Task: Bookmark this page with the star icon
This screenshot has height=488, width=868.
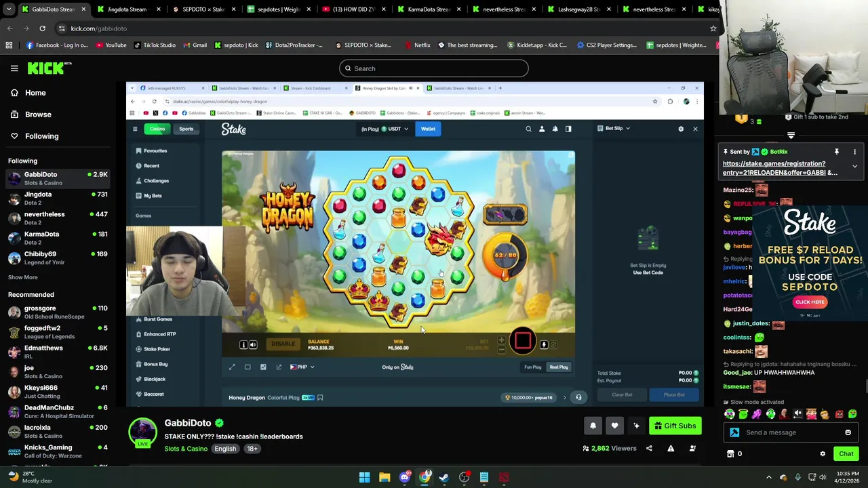Action: click(713, 28)
